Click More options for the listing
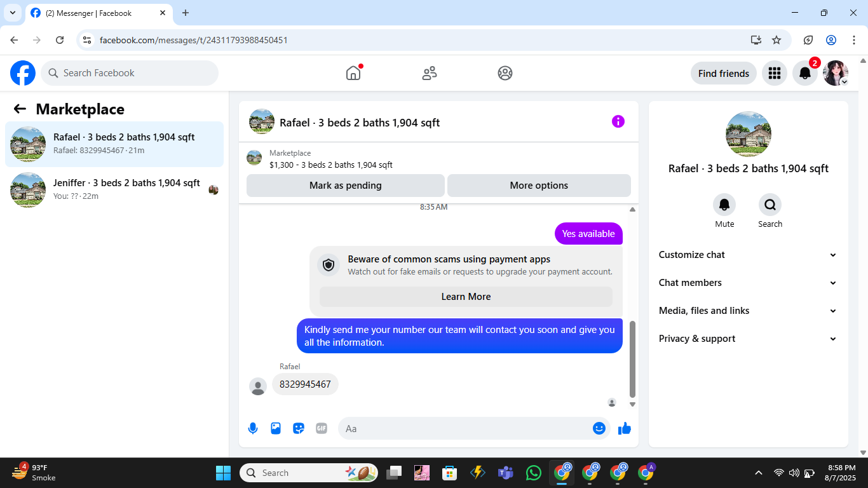 (539, 186)
